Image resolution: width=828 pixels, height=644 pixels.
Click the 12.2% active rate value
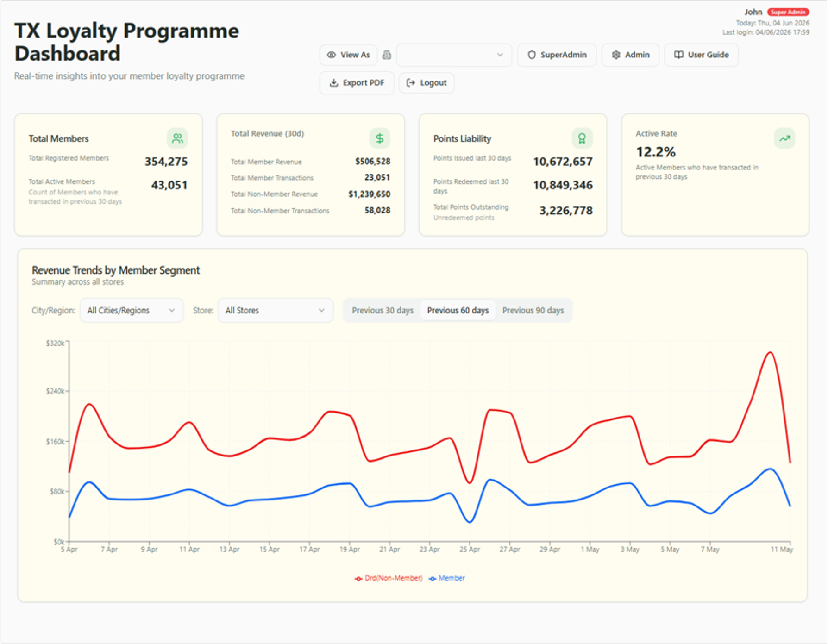[656, 152]
